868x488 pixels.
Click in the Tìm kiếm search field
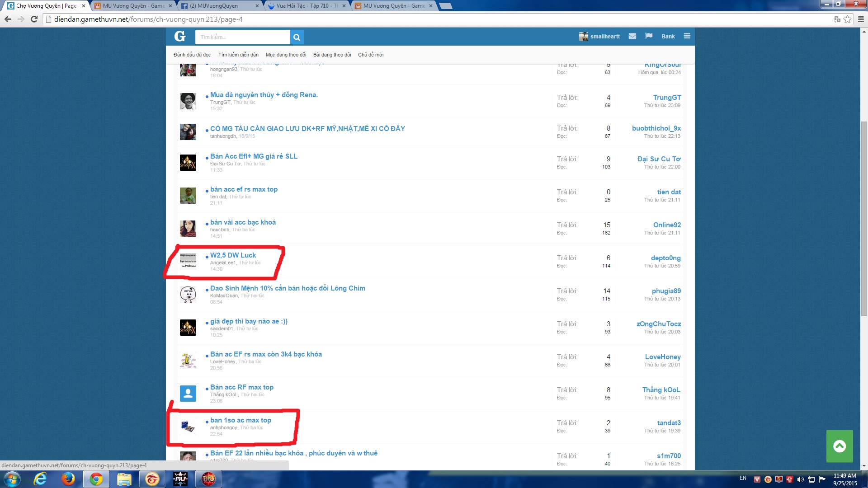point(242,37)
